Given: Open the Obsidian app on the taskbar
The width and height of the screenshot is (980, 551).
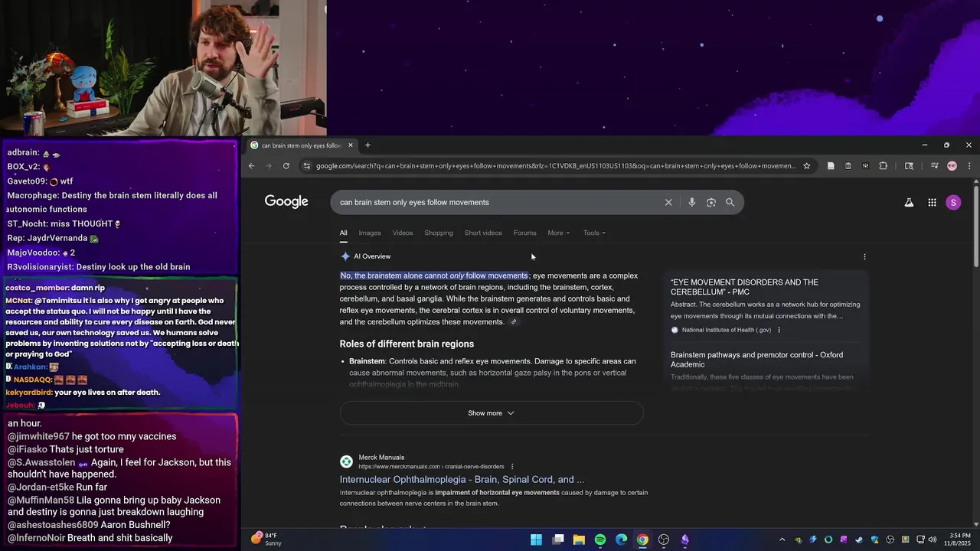Looking at the screenshot, I should coord(684,540).
